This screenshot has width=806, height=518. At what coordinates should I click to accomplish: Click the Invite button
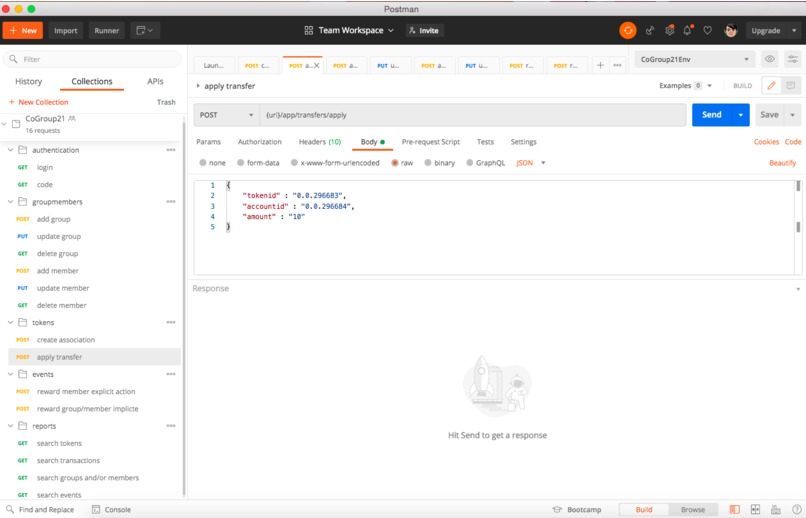424,30
